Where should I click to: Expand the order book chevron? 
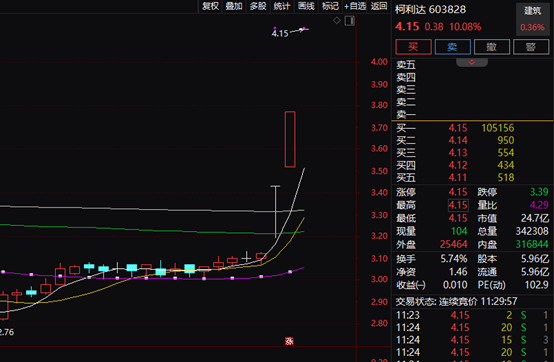click(472, 63)
